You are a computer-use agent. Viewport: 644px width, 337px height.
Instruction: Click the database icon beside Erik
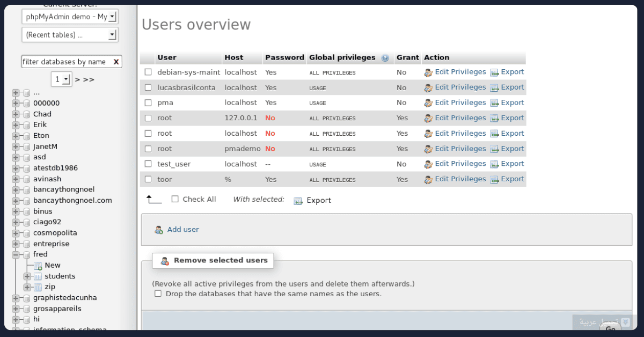[x=26, y=125]
